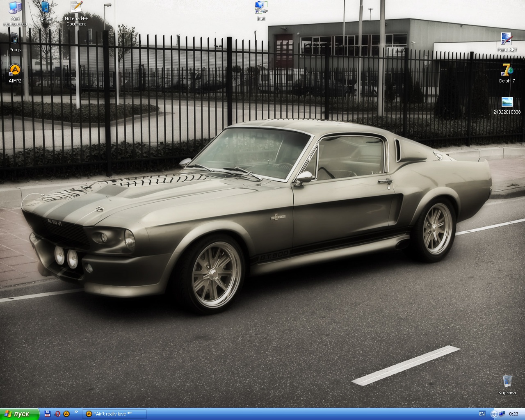Select the Progs desktop icon
This screenshot has width=525, height=420.
pos(15,39)
